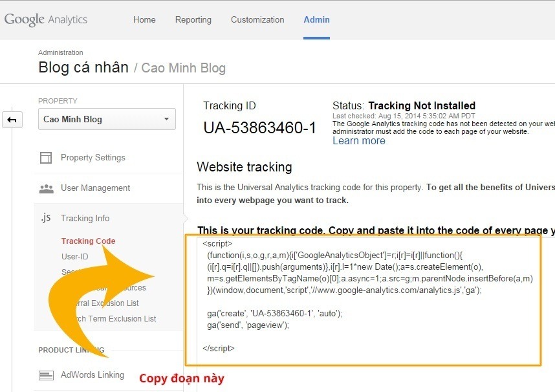Click the Google Analytics logo
Image resolution: width=555 pixels, height=392 pixels.
point(46,19)
